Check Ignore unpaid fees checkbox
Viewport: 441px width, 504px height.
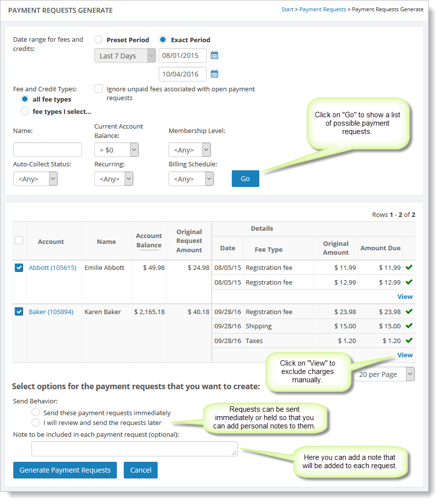[99, 89]
